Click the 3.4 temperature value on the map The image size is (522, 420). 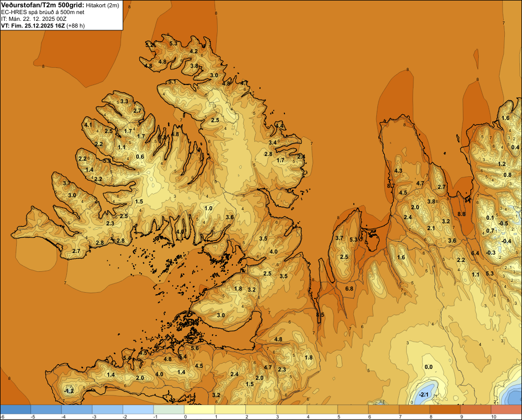click(272, 142)
